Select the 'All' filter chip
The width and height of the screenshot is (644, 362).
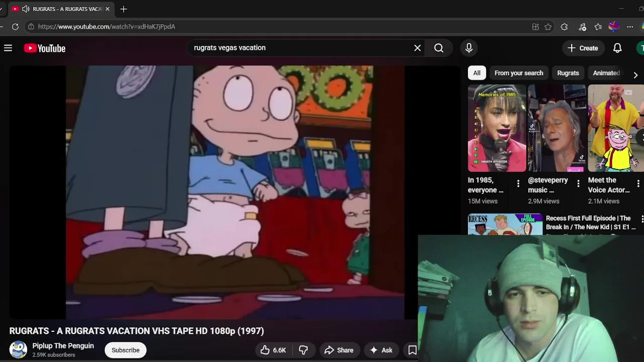click(476, 73)
